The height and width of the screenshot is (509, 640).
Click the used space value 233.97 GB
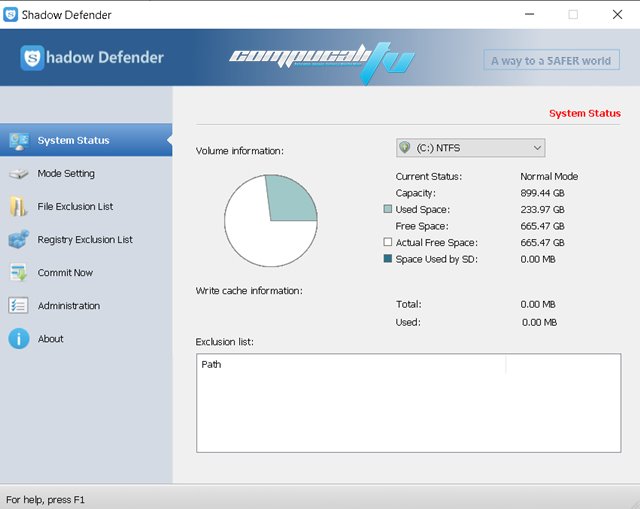[x=542, y=209]
